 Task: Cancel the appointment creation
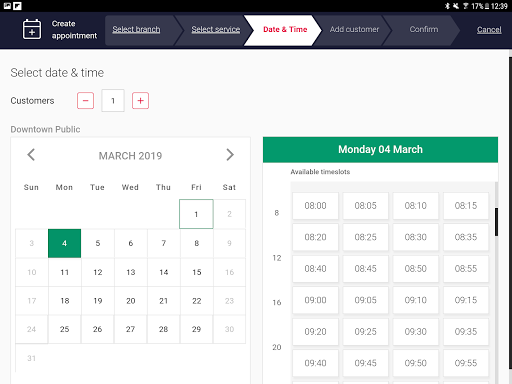(x=489, y=30)
